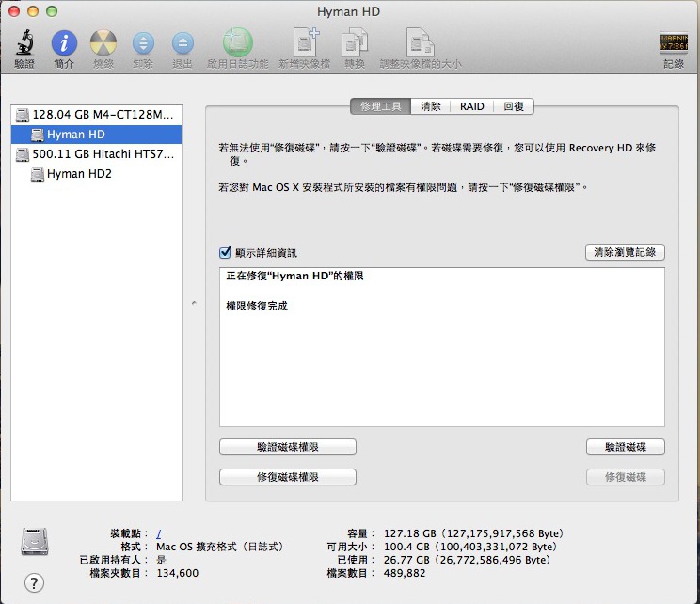Image resolution: width=700 pixels, height=604 pixels.
Task: Open the mount point "/" link
Action: pos(159,533)
